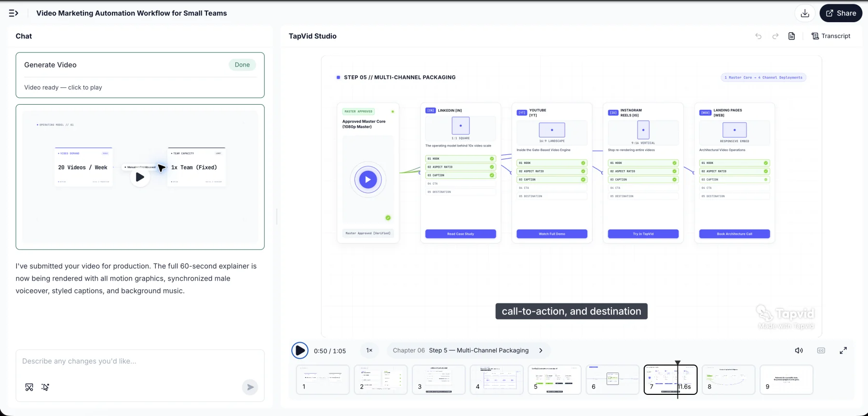Click the 'MASTER APPROVED' tag
Screen dimensions: 868x416
358,111
